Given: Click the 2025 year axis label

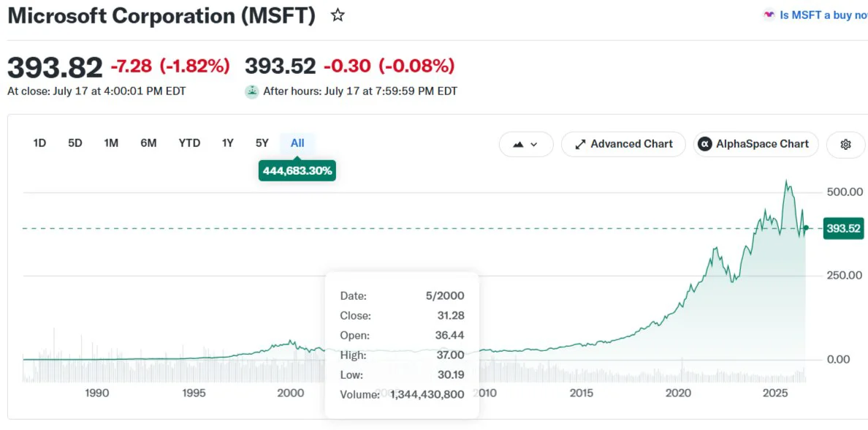Looking at the screenshot, I should point(775,393).
